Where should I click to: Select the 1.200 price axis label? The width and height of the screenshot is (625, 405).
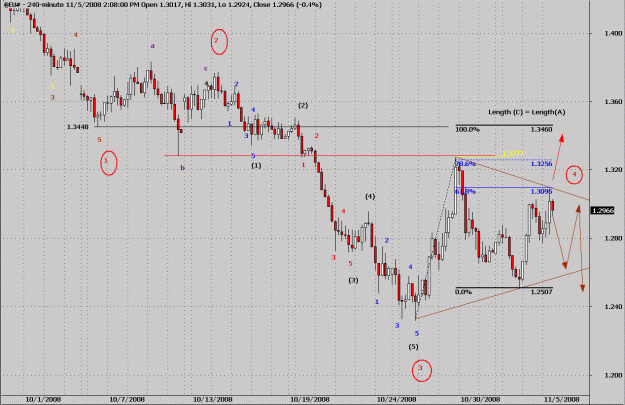tap(613, 376)
